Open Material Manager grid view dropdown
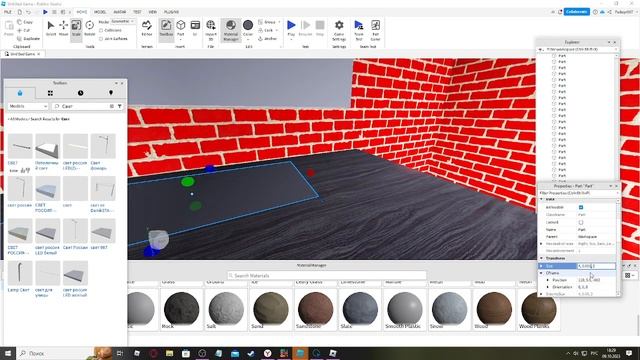640x360 pixels. click(629, 276)
